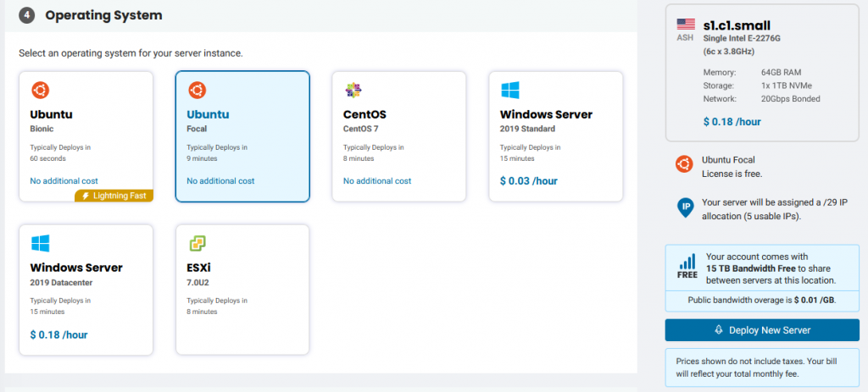Select the Ubuntu Focal operating system card
The height and width of the screenshot is (392, 868).
tap(242, 136)
